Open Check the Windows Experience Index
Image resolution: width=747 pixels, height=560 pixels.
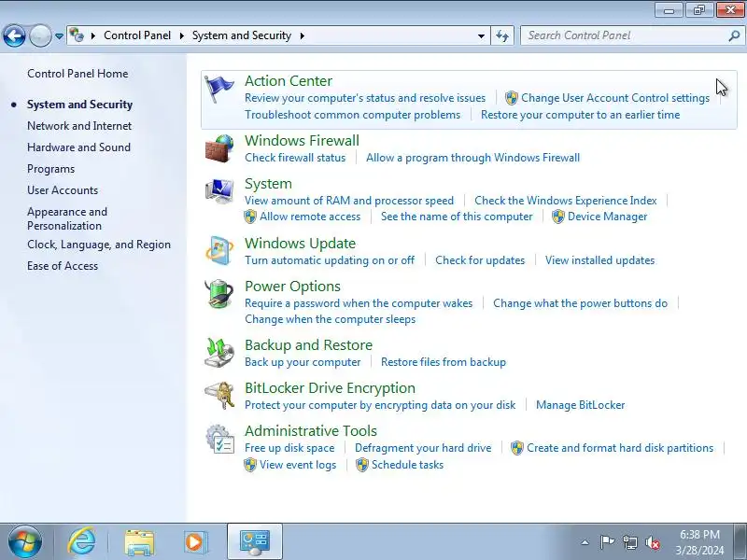[566, 201]
